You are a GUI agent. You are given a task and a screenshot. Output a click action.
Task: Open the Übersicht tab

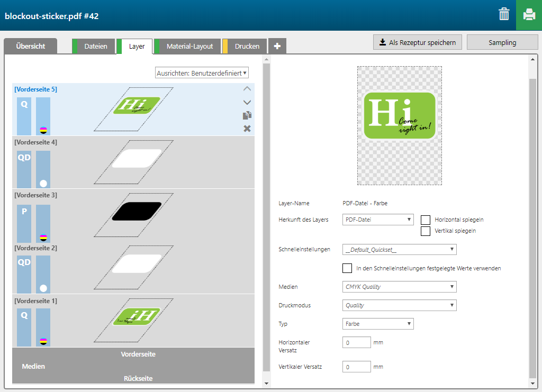(x=30, y=46)
